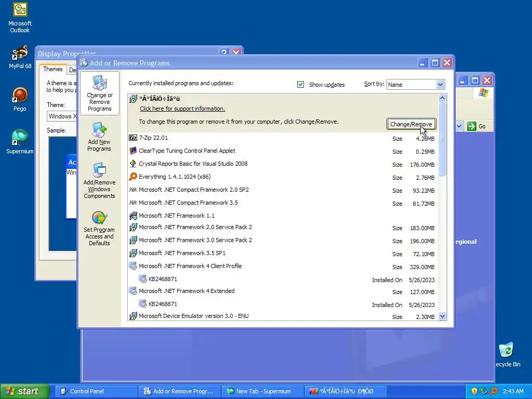Click the 2:43 AM system clock

pyautogui.click(x=513, y=391)
